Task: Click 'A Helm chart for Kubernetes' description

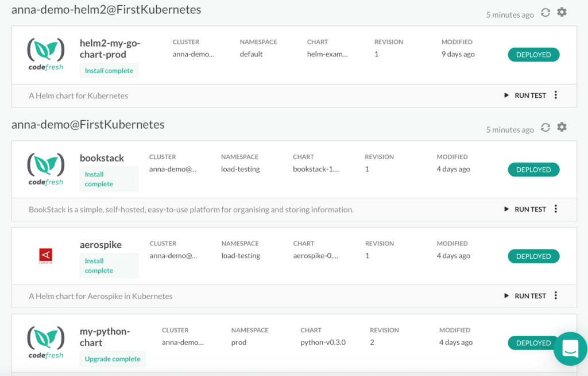Action: click(78, 96)
